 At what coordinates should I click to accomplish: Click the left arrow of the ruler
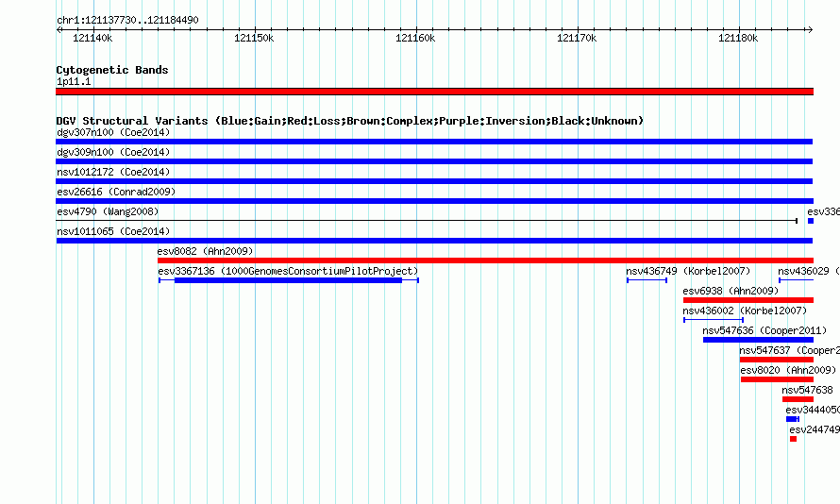point(59,29)
